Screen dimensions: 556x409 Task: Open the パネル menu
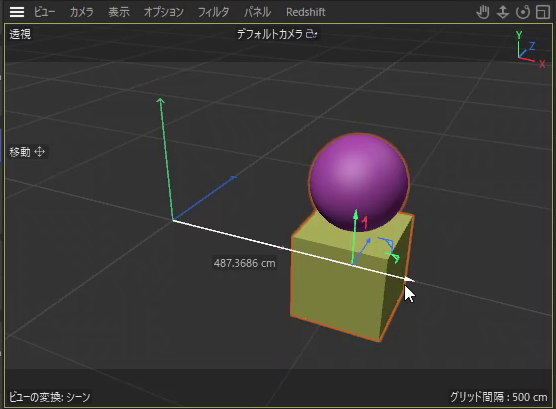257,12
